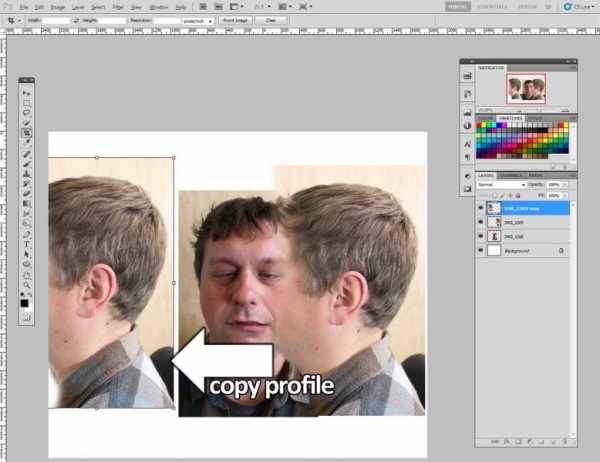Select the Zoom magnifier tool
This screenshot has height=462, width=600.
(26, 285)
